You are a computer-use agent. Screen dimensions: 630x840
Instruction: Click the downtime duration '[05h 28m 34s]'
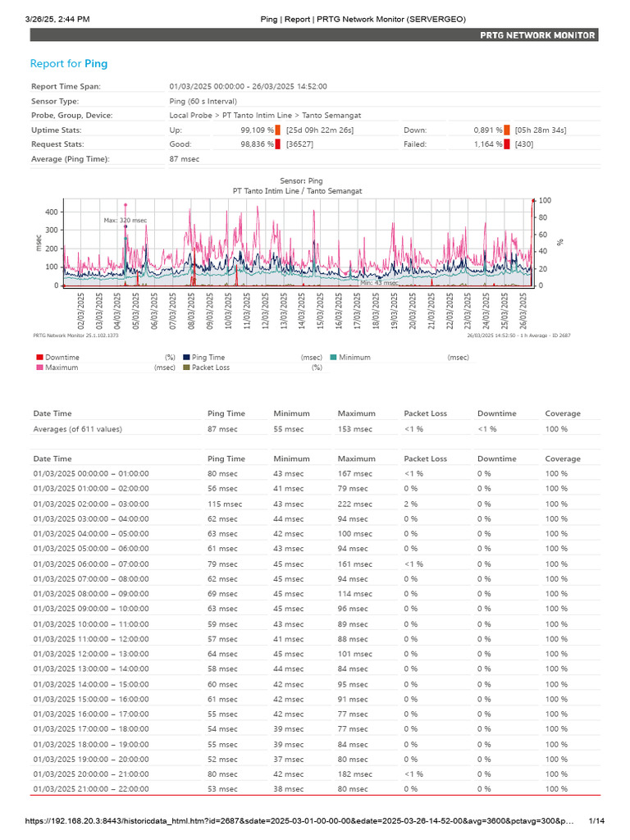pyautogui.click(x=541, y=130)
